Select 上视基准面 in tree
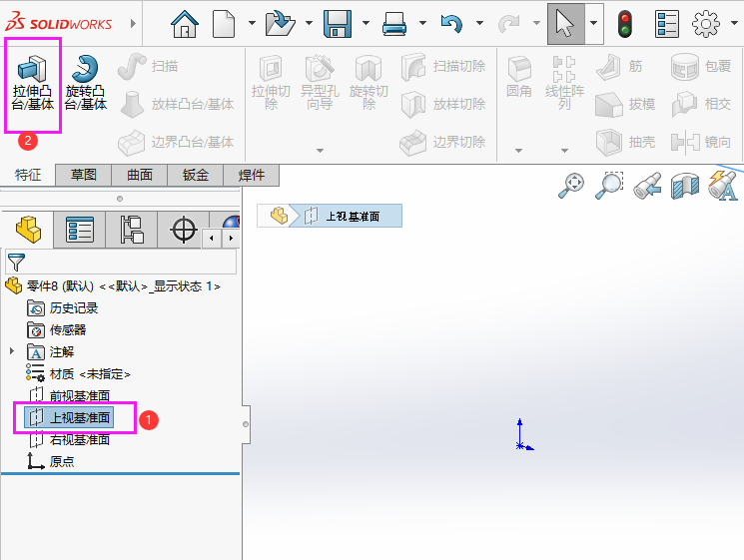 [69, 417]
